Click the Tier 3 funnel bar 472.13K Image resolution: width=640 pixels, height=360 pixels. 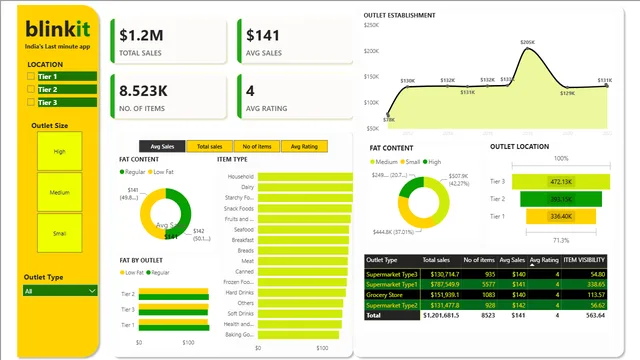click(x=561, y=182)
